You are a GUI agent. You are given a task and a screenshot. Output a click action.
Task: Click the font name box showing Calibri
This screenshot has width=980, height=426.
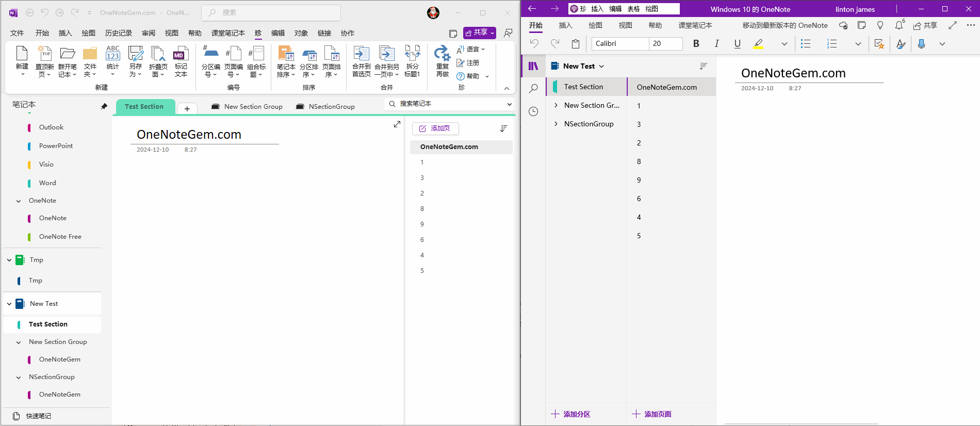(620, 44)
